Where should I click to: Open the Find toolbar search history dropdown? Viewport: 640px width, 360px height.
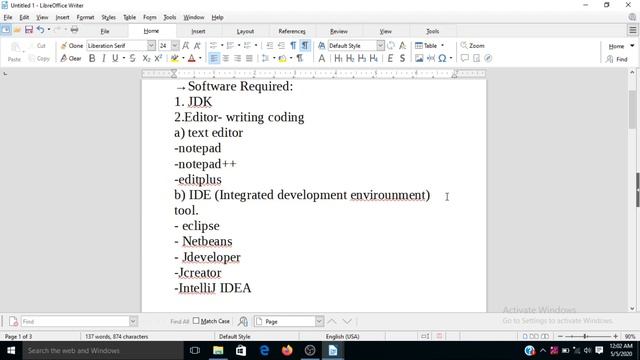pos(133,322)
